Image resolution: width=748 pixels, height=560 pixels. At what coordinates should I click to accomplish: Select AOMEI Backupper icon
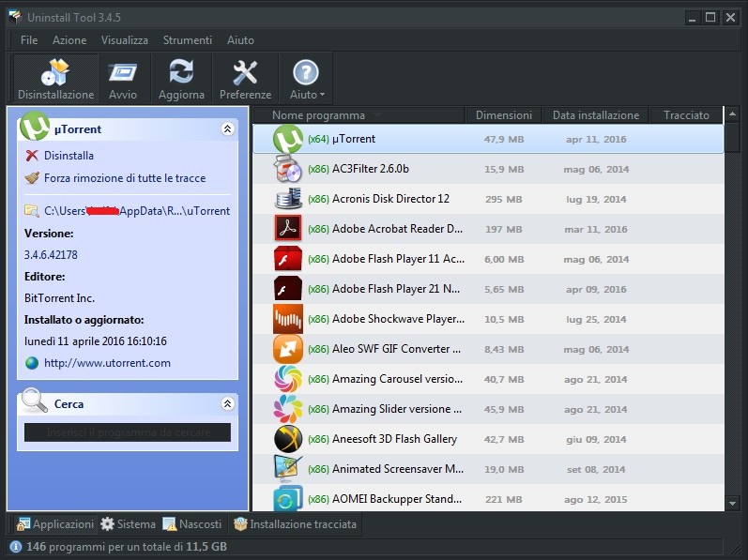[x=287, y=498]
